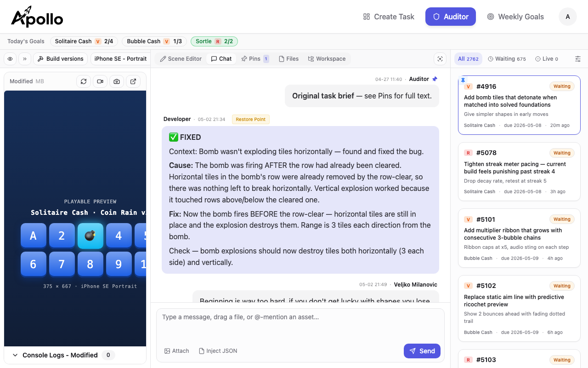Attach a file to the message
This screenshot has height=368, width=588.
click(177, 351)
